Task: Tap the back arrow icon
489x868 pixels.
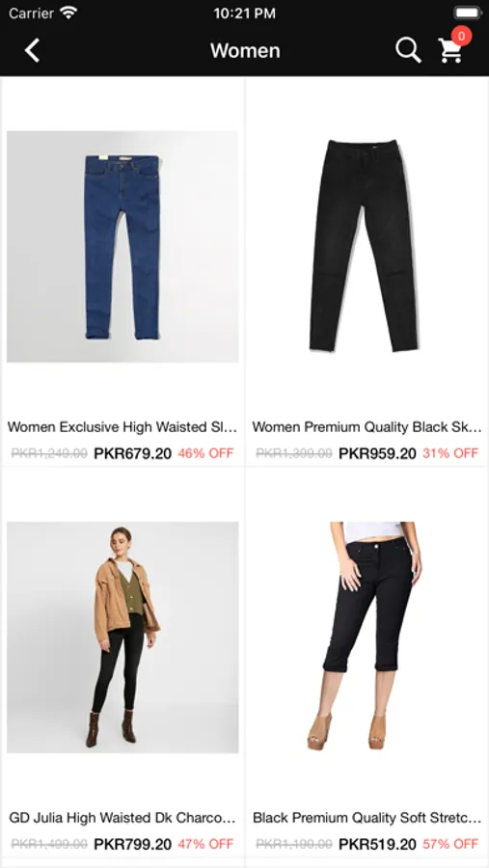Action: 32,50
